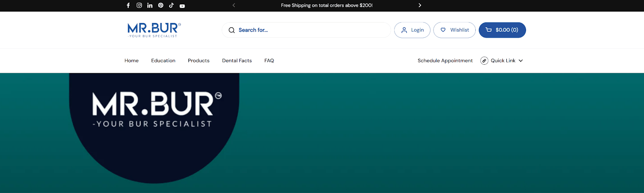Image resolution: width=644 pixels, height=193 pixels.
Task: Open the YouTube social icon
Action: pyautogui.click(x=182, y=6)
